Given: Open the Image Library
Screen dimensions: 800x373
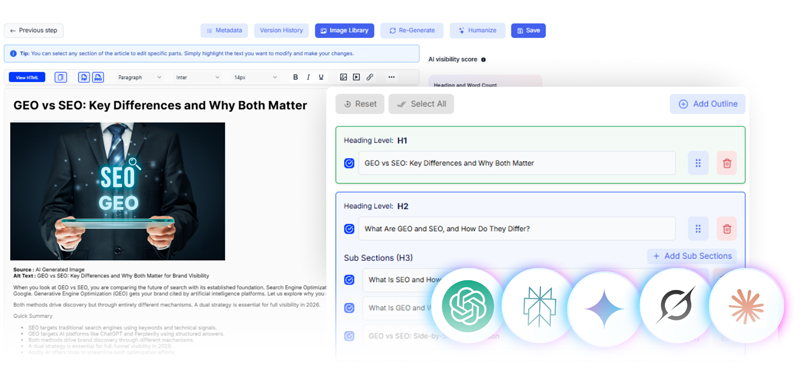Looking at the screenshot, I should coord(344,31).
